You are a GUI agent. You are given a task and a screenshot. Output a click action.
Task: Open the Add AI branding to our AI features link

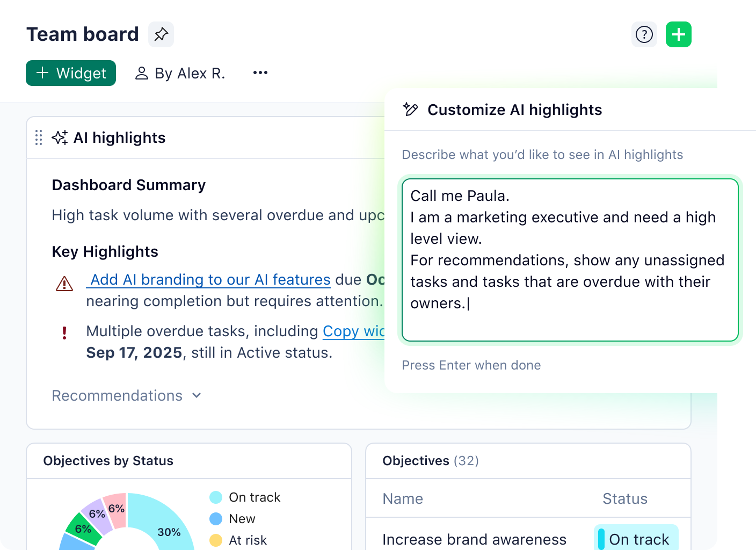[208, 279]
